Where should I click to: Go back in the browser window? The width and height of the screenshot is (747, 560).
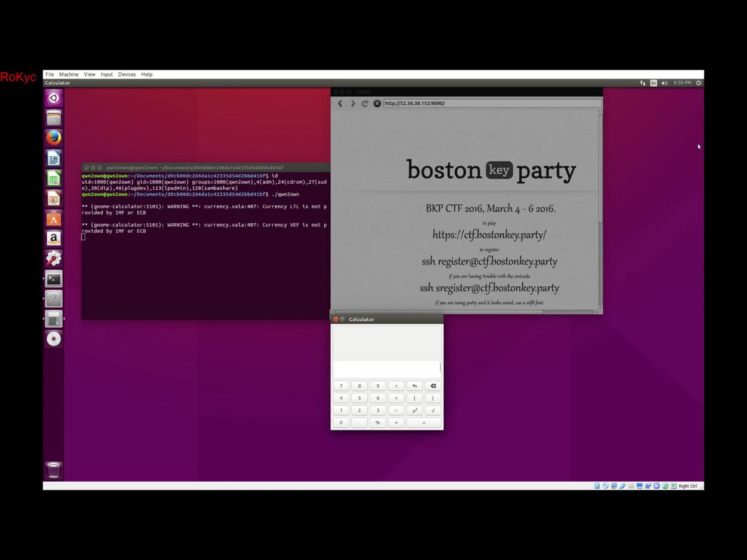coord(340,103)
